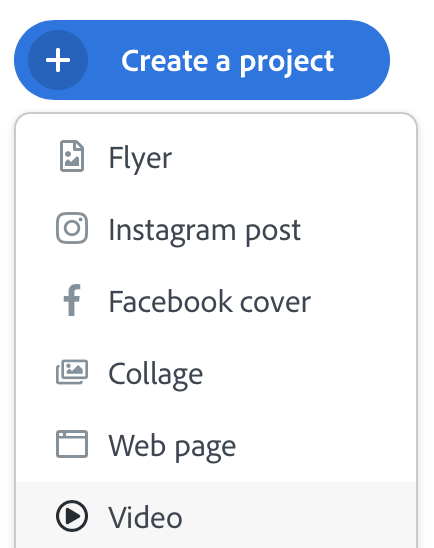Select Flyer from the project menu
The width and height of the screenshot is (434, 548).
coord(216,157)
